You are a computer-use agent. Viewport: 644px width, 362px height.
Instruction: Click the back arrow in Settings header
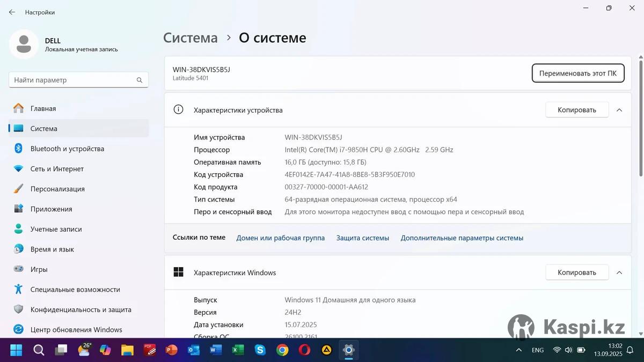[12, 12]
